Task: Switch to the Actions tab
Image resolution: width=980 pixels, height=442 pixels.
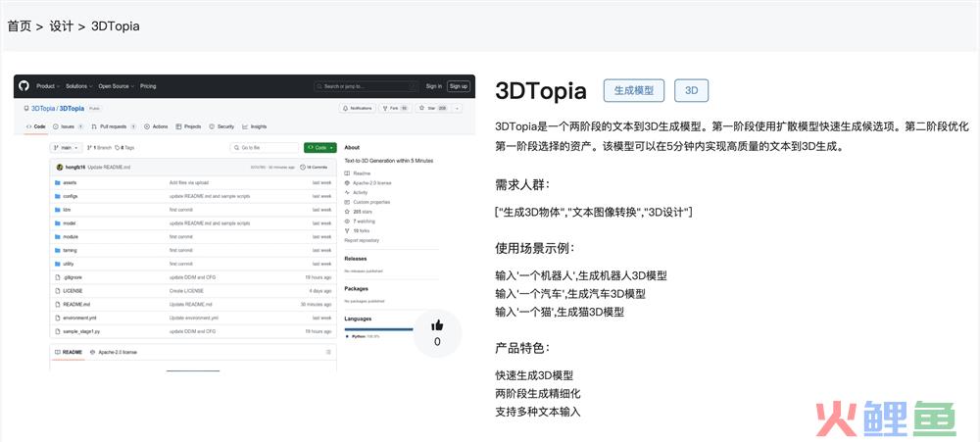Action: pyautogui.click(x=156, y=126)
